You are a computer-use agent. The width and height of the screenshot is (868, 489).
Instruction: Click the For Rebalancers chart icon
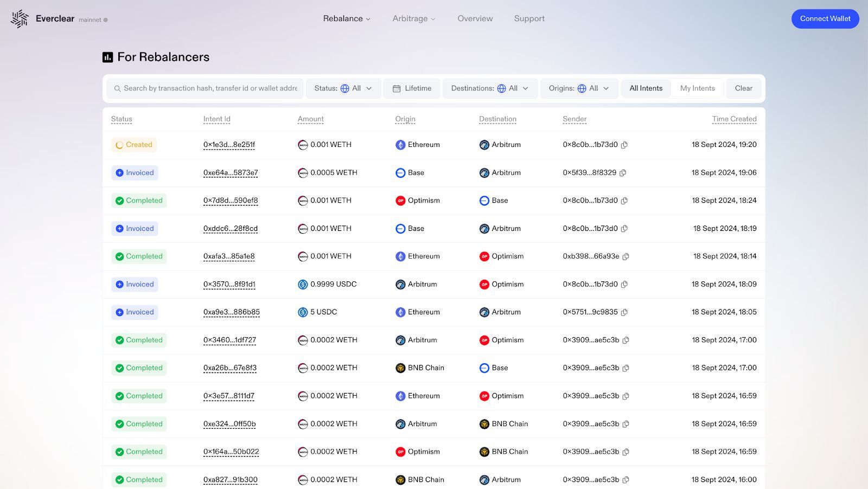[x=108, y=57]
